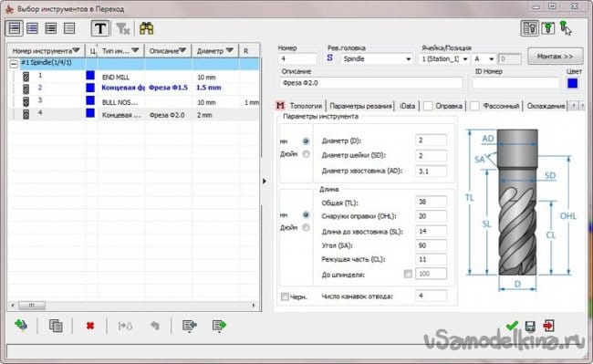This screenshot has width=593, height=364.
Task: Click the tool icon in row 4
Action: pyautogui.click(x=26, y=114)
